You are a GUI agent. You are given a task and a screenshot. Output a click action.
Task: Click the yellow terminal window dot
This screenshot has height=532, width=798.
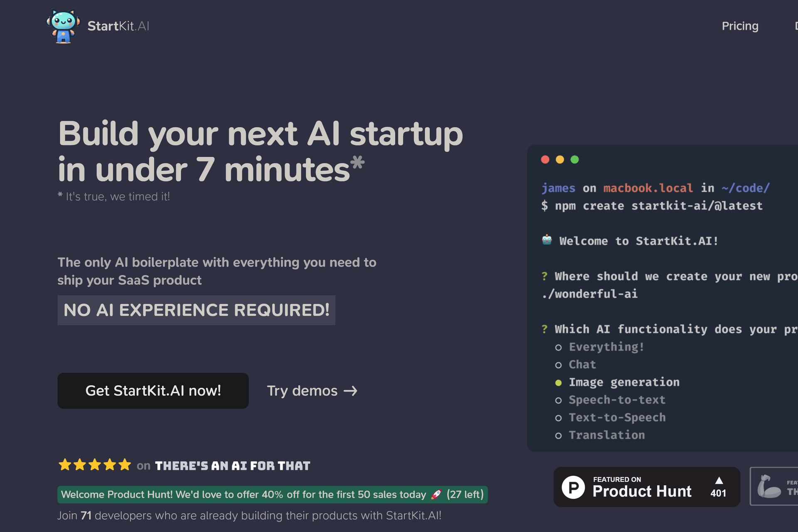pos(560,160)
